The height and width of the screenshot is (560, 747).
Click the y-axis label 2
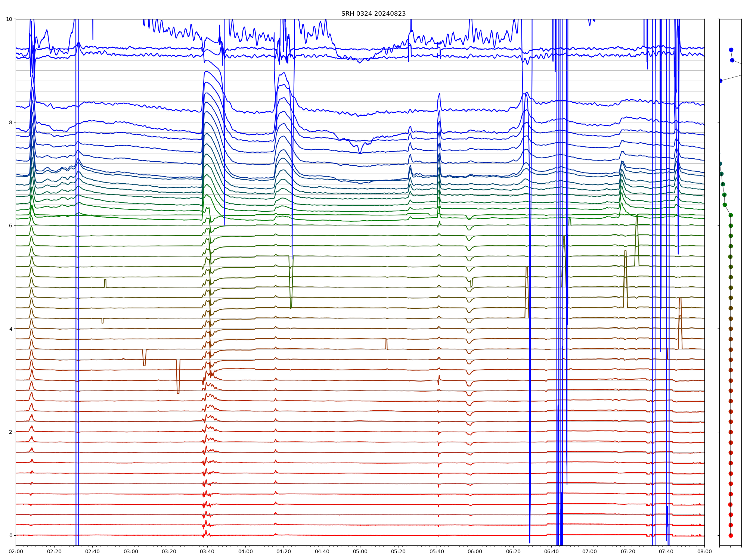(x=10, y=432)
